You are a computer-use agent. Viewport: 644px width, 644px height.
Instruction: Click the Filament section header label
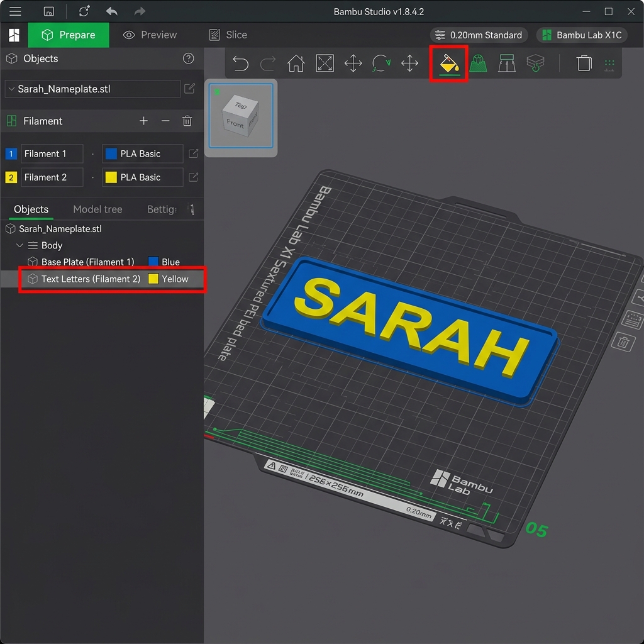coord(43,121)
